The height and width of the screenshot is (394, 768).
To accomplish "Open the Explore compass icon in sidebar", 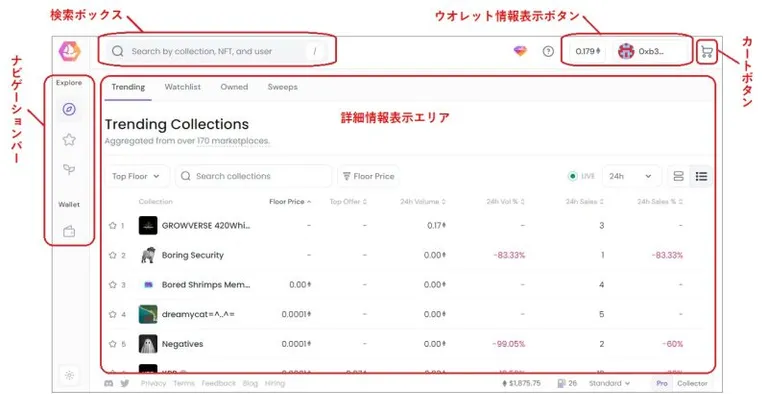I will pos(69,109).
